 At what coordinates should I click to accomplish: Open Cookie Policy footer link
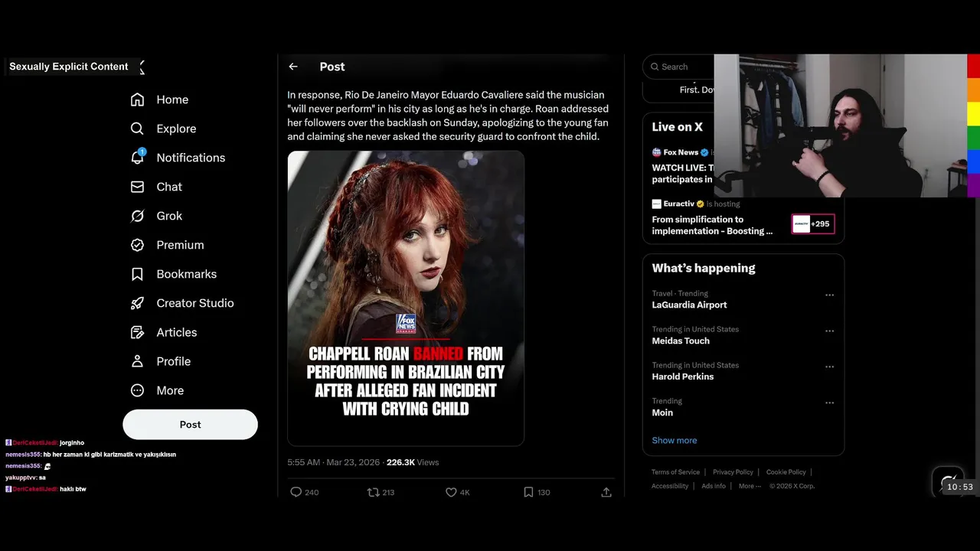[x=786, y=472]
